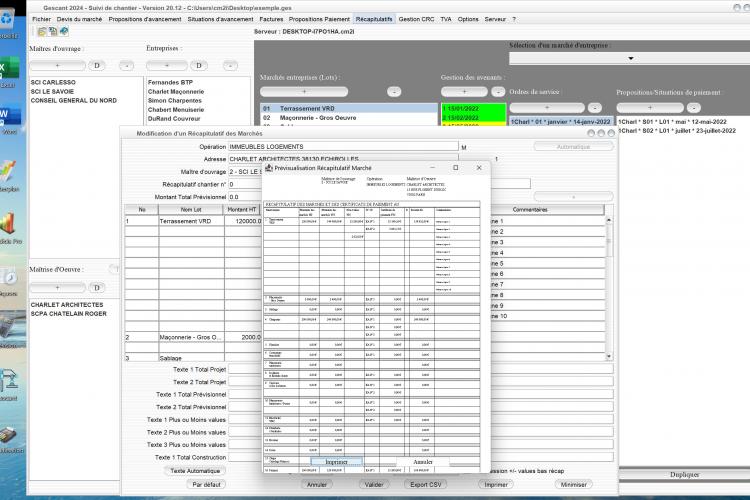This screenshot has height=500, width=750.
Task: Select lot 01 Terrassement VRD
Action: tap(349, 109)
